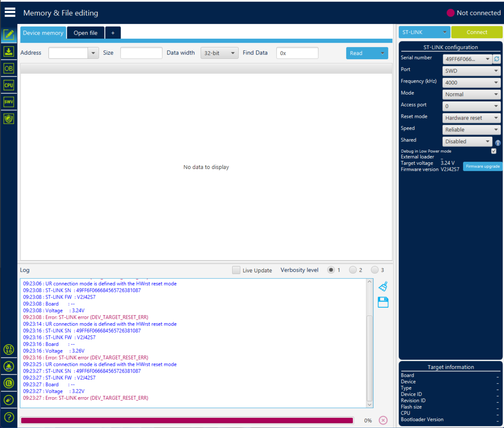This screenshot has height=428, width=504.
Task: Click the log scrollbar thumb
Action: pos(369,359)
